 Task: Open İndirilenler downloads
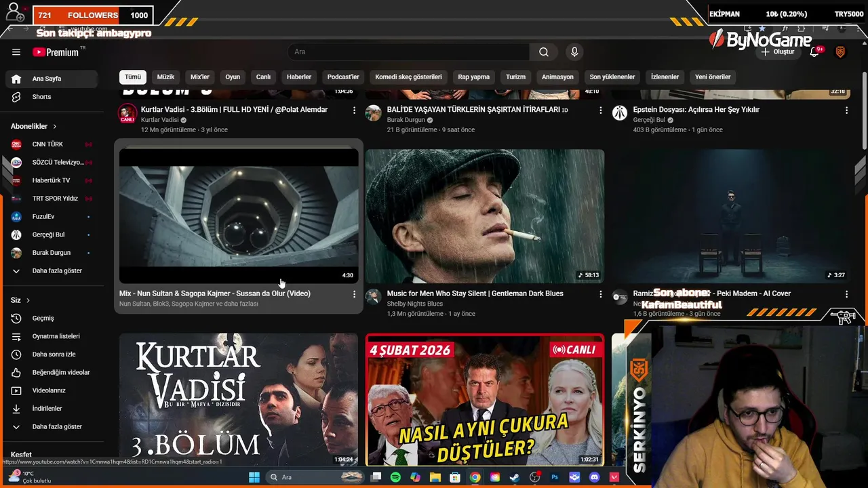point(52,409)
